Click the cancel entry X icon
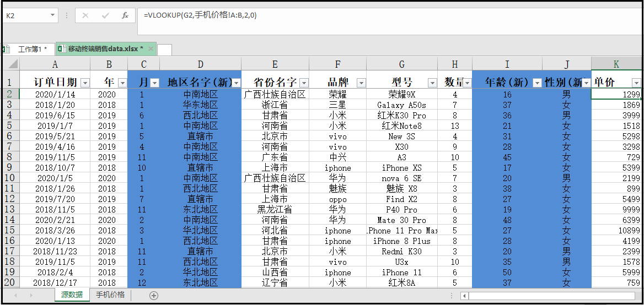 pos(85,15)
